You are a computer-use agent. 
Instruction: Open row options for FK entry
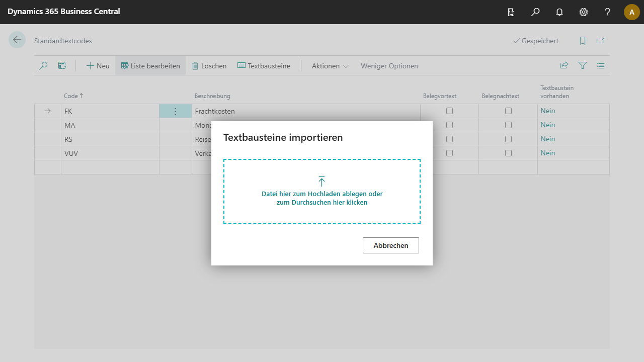point(175,111)
